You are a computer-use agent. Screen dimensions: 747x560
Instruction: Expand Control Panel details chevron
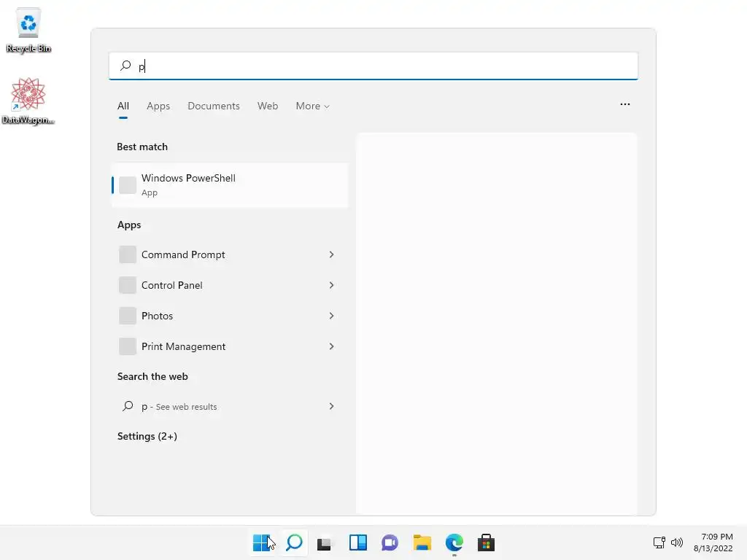click(332, 285)
